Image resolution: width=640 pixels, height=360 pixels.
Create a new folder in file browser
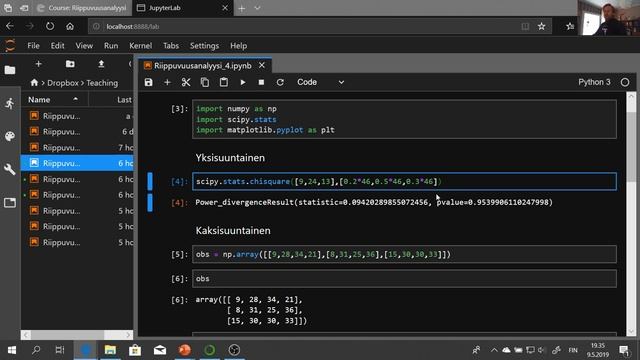70,64
